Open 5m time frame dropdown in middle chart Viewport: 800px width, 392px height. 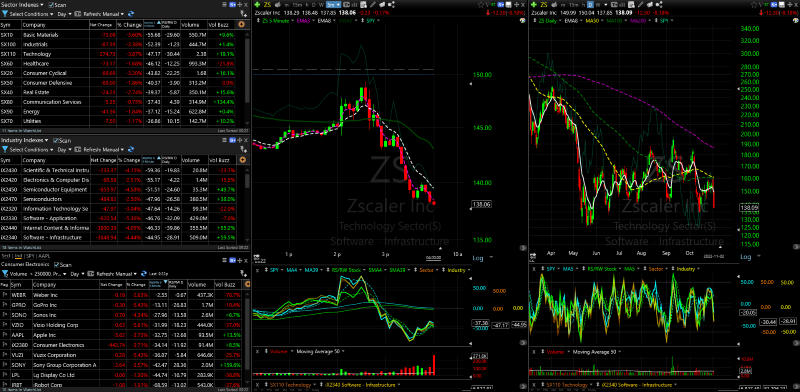tap(333, 5)
